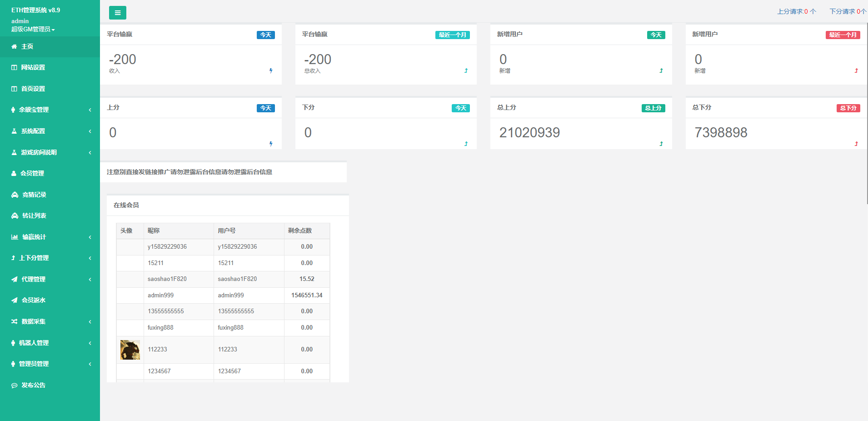Viewport: 868px width, 421px height.
Task: Click the avatar thumbnail of user 112233
Action: pos(130,350)
